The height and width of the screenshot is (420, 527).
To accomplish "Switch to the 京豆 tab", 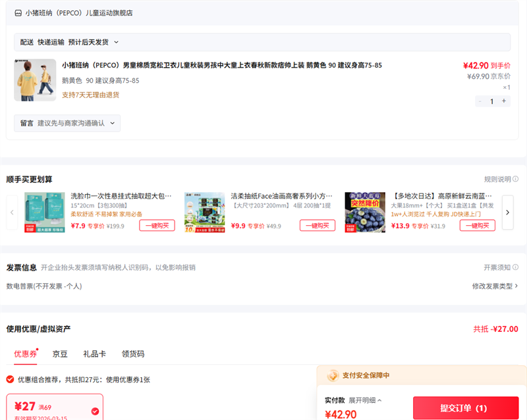I will tap(60, 354).
